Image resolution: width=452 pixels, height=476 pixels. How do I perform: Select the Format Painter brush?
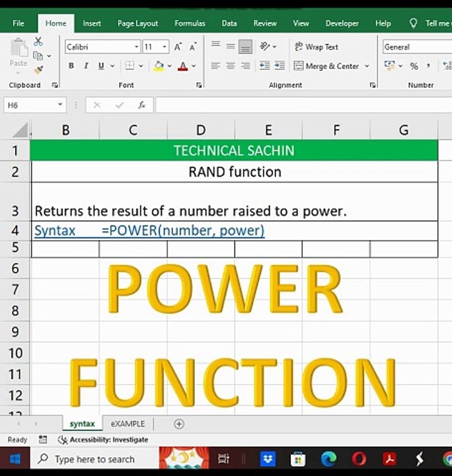tap(38, 70)
